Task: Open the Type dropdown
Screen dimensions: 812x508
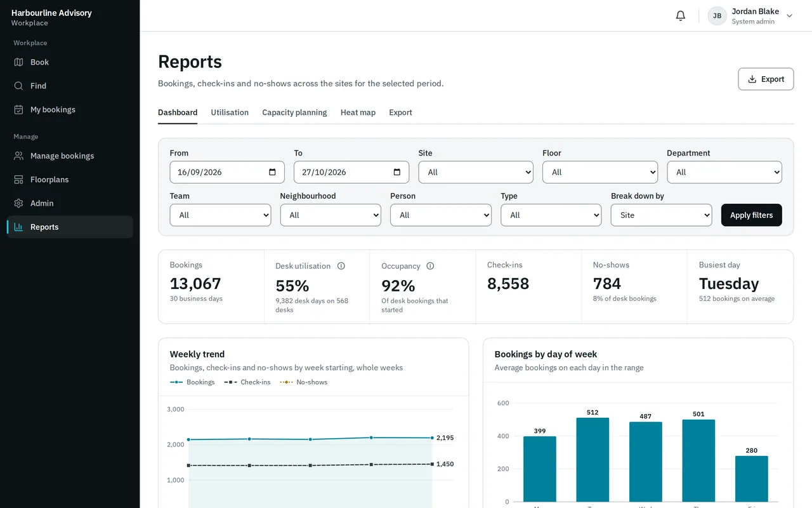Action: coord(551,215)
